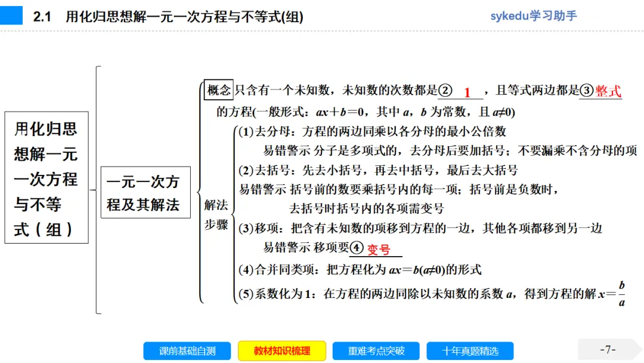
Task: Select the 教材知识梳理 highlighted section button
Action: click(281, 351)
